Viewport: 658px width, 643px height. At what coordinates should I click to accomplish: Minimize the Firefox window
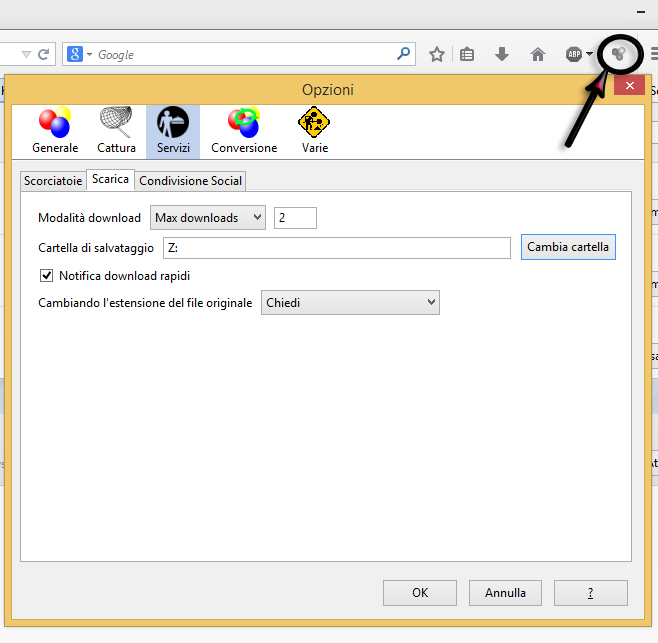point(641,12)
